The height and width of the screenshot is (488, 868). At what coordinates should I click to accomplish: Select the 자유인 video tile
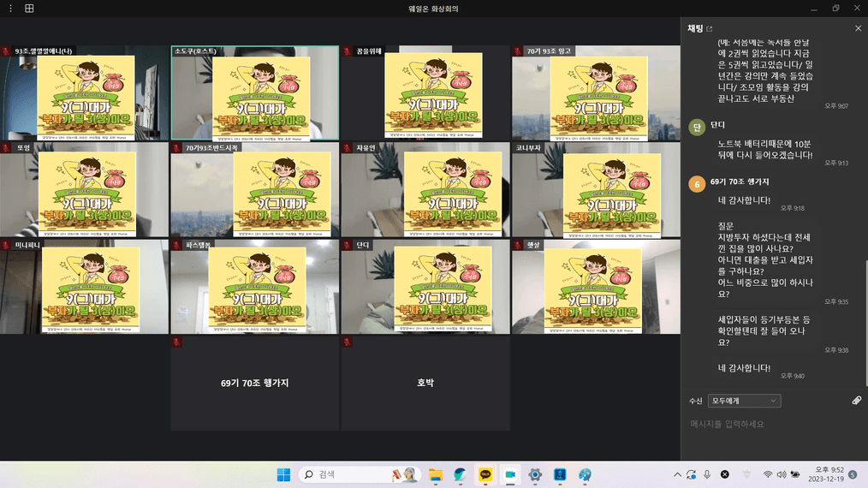click(425, 189)
